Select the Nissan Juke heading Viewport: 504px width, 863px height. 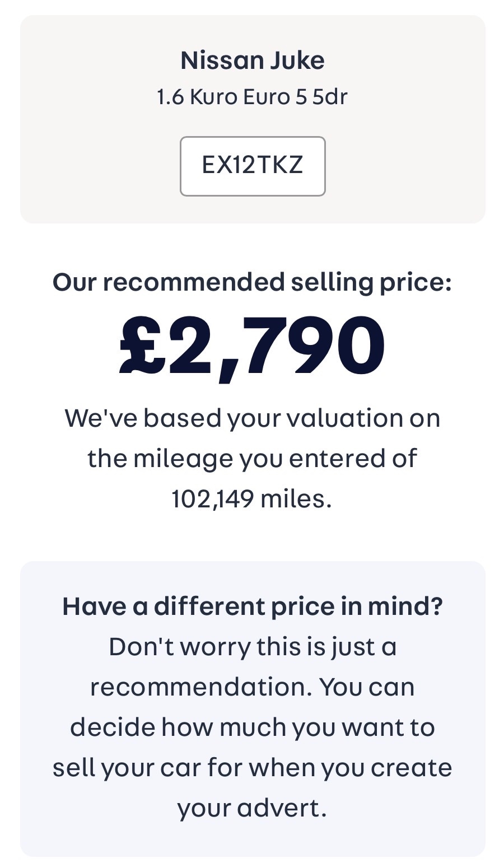[252, 60]
